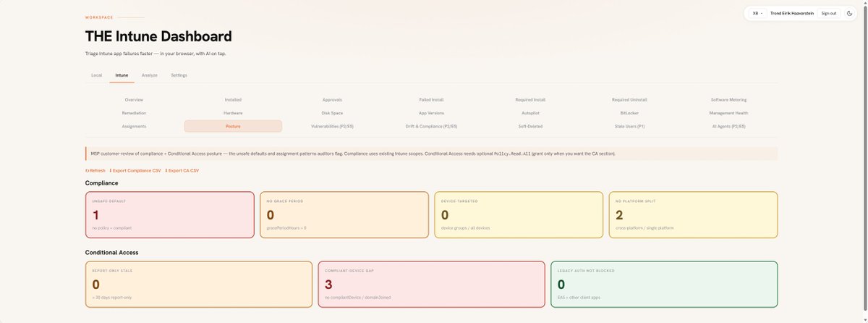This screenshot has height=323, width=868.
Task: Open the Assignments sub-tab
Action: pos(134,126)
